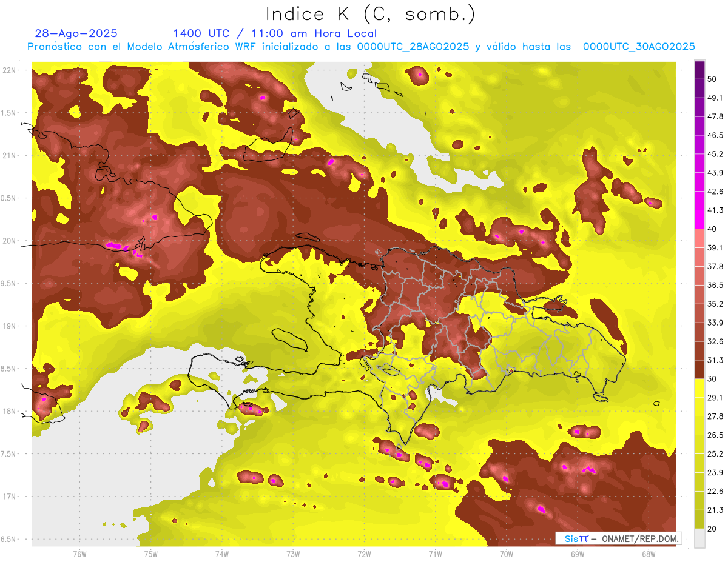Click the '75W' longitude axis label

coord(151,555)
